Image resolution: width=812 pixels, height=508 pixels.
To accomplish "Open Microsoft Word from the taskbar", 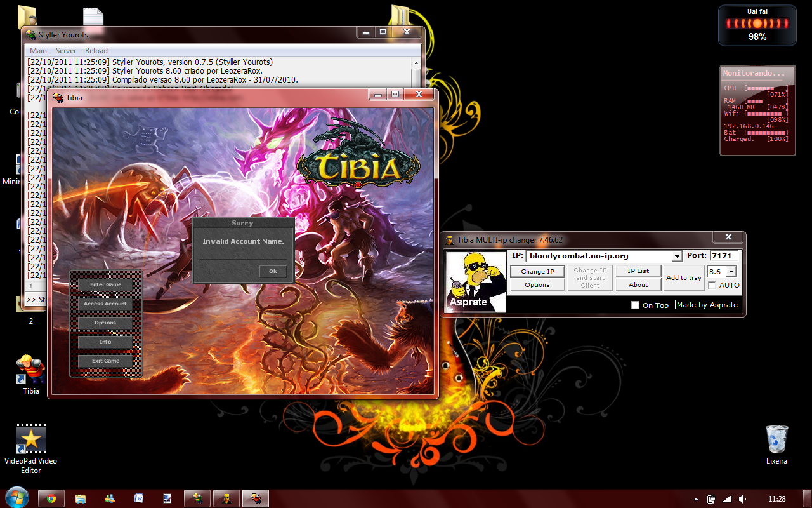I will (x=138, y=498).
